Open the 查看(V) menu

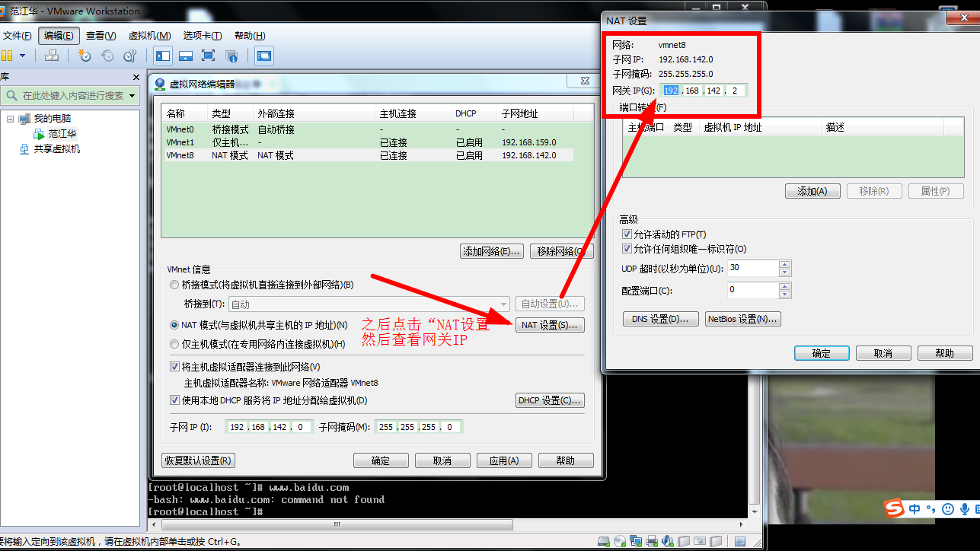pos(101,36)
